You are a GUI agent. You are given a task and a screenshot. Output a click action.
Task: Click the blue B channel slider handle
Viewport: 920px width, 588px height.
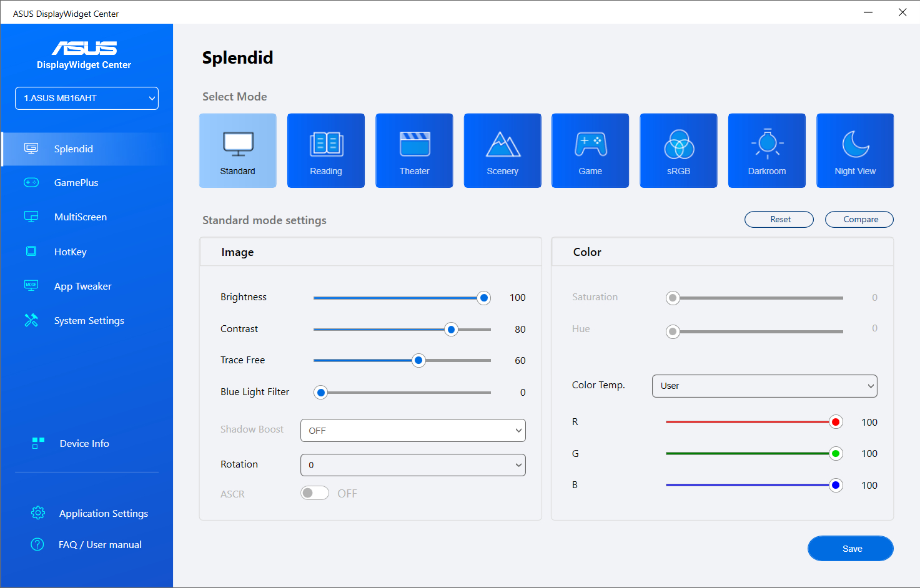coord(836,485)
